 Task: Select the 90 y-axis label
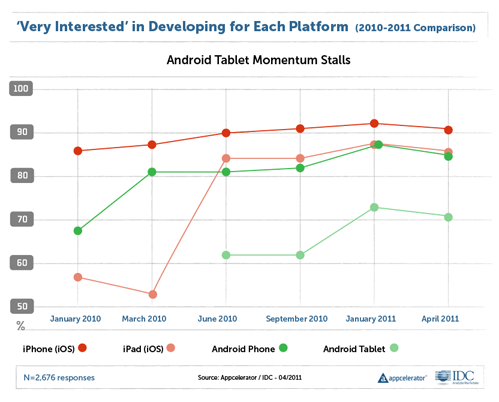[22, 132]
